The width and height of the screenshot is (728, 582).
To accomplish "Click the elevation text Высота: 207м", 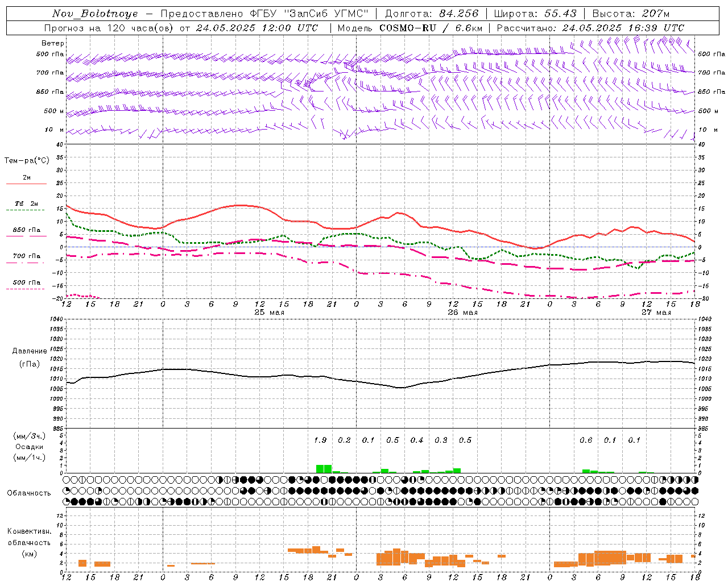I will (631, 14).
